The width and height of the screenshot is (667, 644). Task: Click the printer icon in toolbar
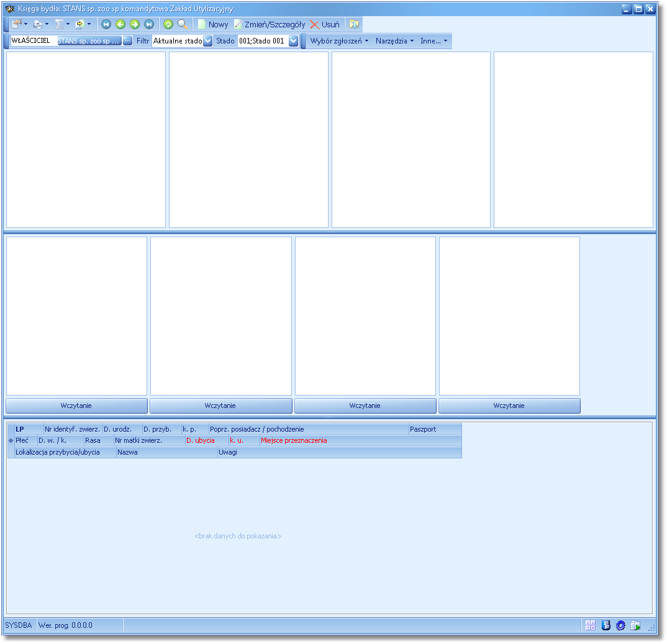(x=38, y=24)
